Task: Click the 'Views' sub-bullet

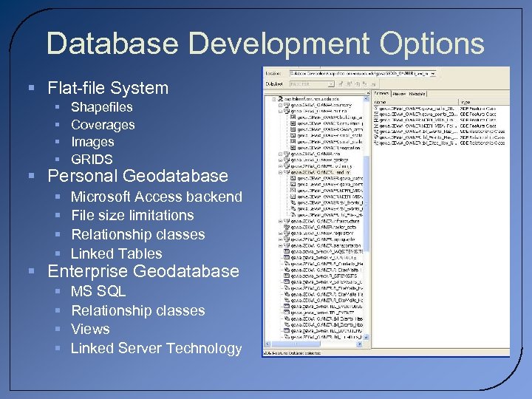Action: click(90, 329)
